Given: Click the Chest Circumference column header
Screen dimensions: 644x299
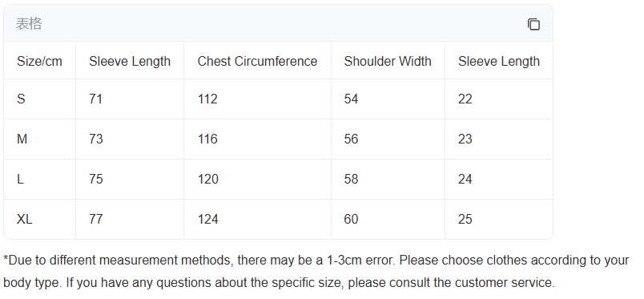Looking at the screenshot, I should 257,61.
